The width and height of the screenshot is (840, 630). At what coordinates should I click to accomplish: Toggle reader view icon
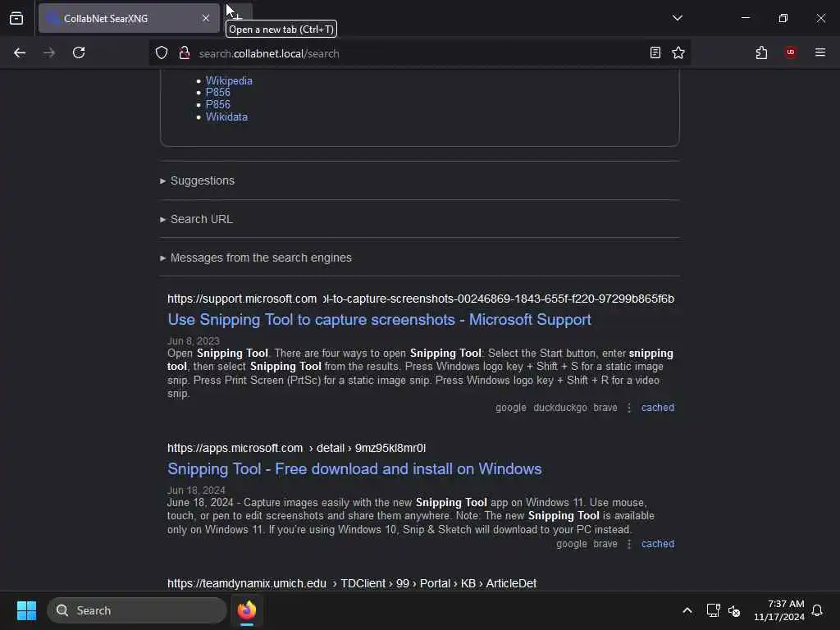click(x=655, y=52)
